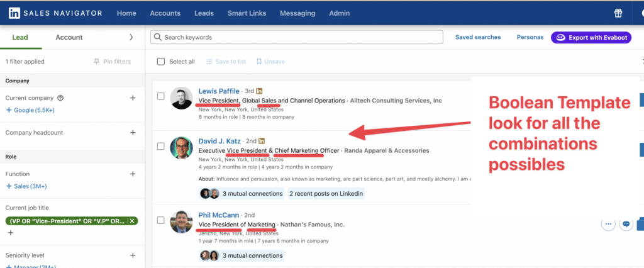Message Phil McCann via chat icon
This screenshot has height=268, width=644.
[x=626, y=224]
